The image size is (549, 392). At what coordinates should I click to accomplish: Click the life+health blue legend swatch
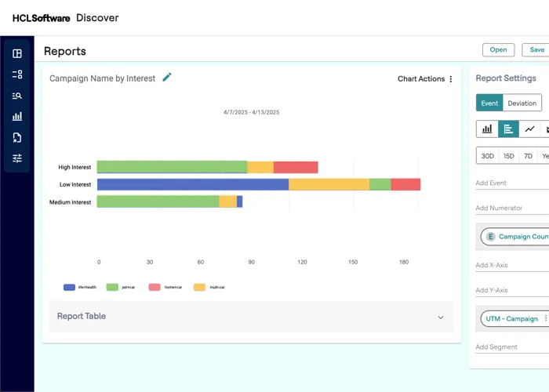69,288
